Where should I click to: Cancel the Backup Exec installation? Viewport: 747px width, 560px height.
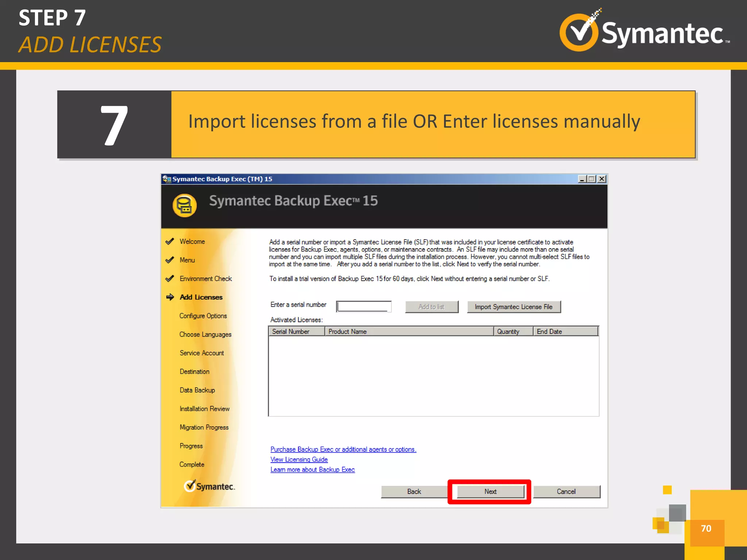coord(566,491)
